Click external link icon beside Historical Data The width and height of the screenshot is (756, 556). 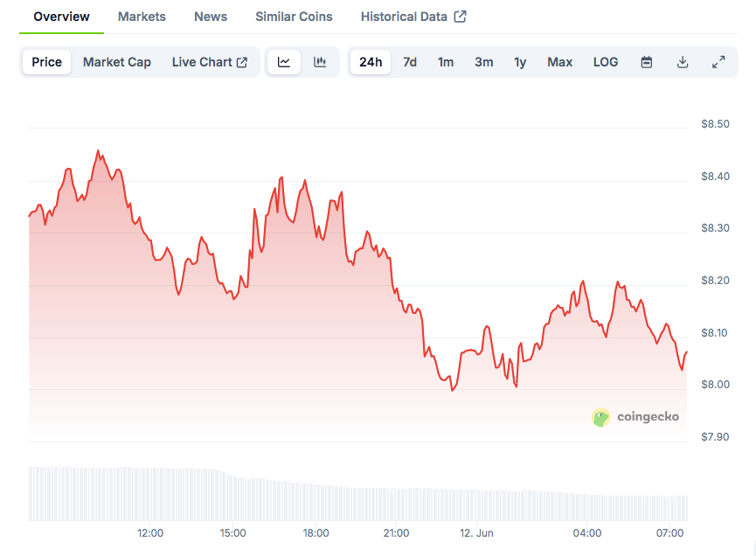tap(461, 17)
